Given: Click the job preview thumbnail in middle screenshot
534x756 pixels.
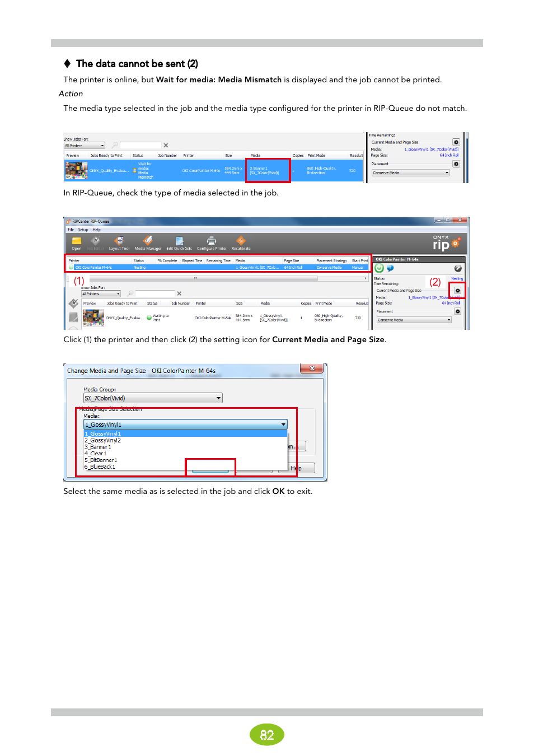Looking at the screenshot, I should [x=93, y=318].
